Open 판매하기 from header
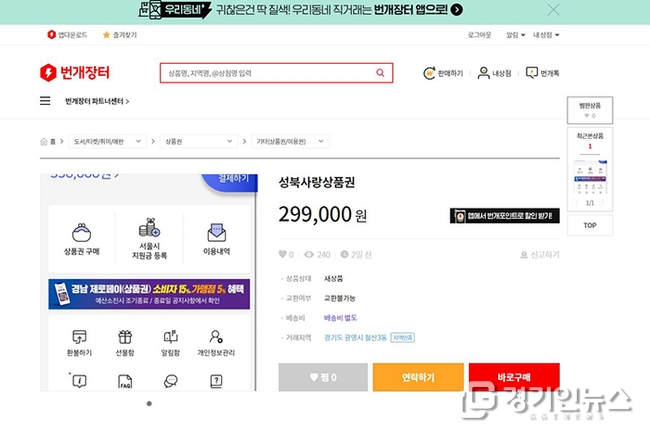 [443, 73]
